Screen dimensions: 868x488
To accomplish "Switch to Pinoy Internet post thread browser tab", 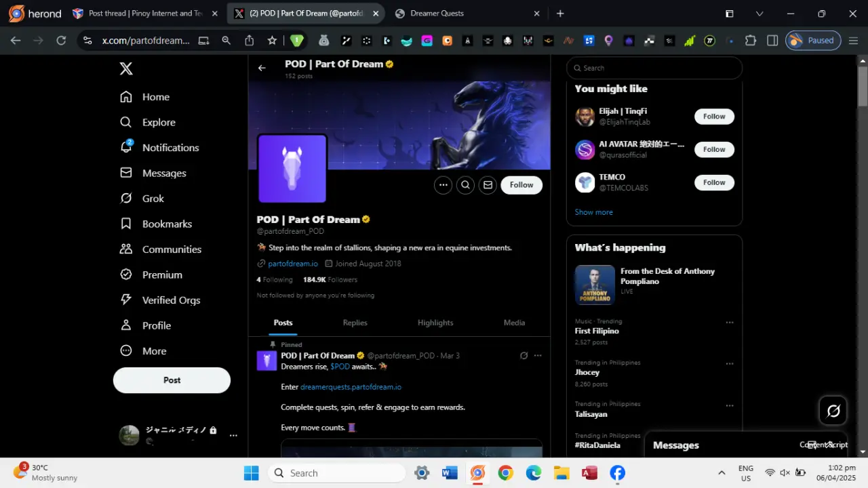I will point(146,14).
